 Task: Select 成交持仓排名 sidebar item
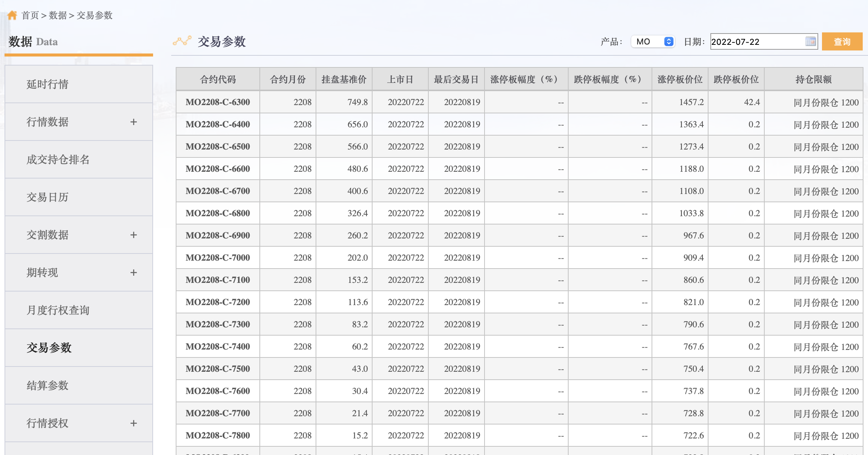click(58, 159)
